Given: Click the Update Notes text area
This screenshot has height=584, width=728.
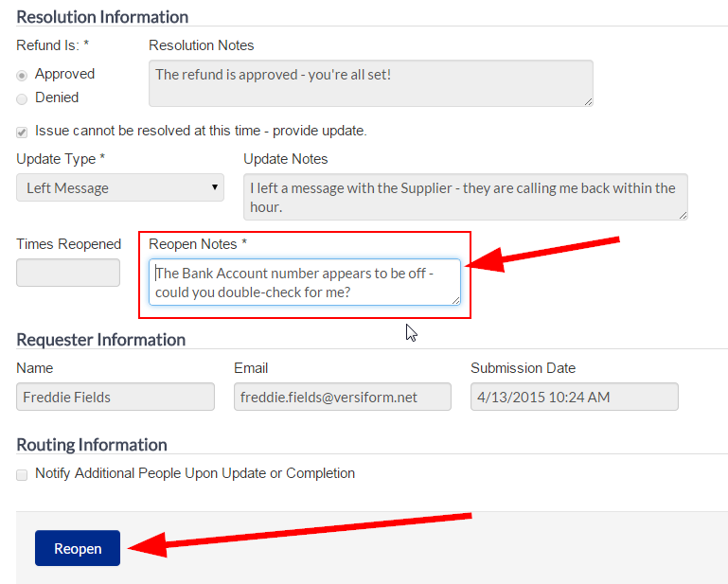Looking at the screenshot, I should pos(466,197).
